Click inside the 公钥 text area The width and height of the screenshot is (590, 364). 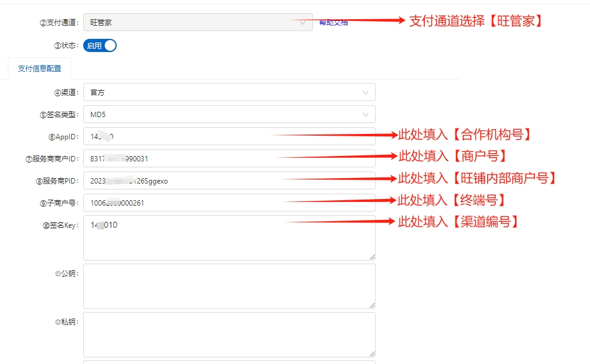click(x=229, y=286)
